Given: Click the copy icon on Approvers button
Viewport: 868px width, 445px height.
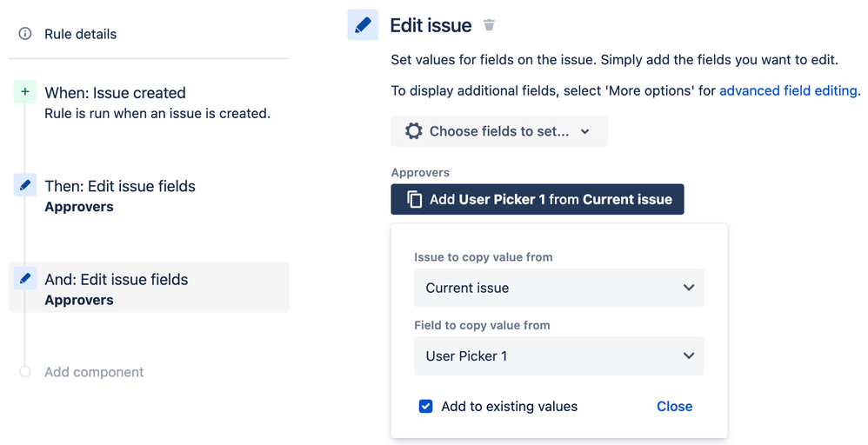Looking at the screenshot, I should click(x=415, y=199).
